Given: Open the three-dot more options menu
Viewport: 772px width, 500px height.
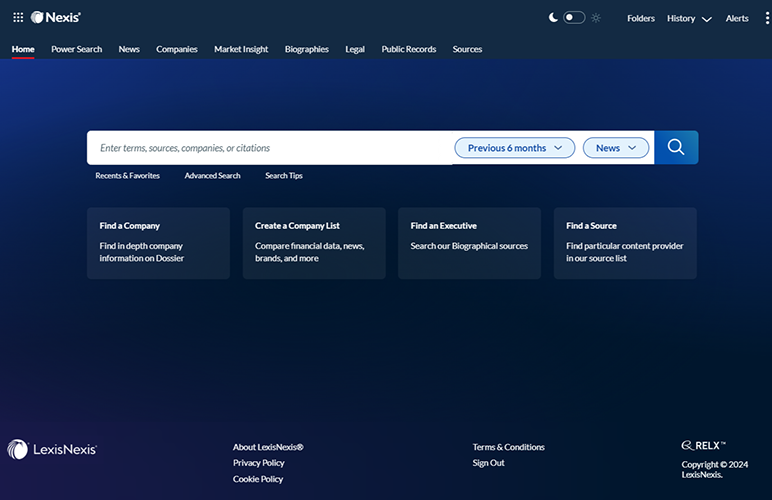Looking at the screenshot, I should 765,18.
